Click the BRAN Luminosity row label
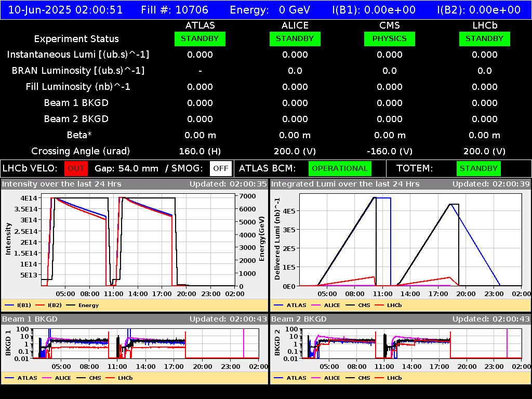The image size is (532, 399). (78, 71)
